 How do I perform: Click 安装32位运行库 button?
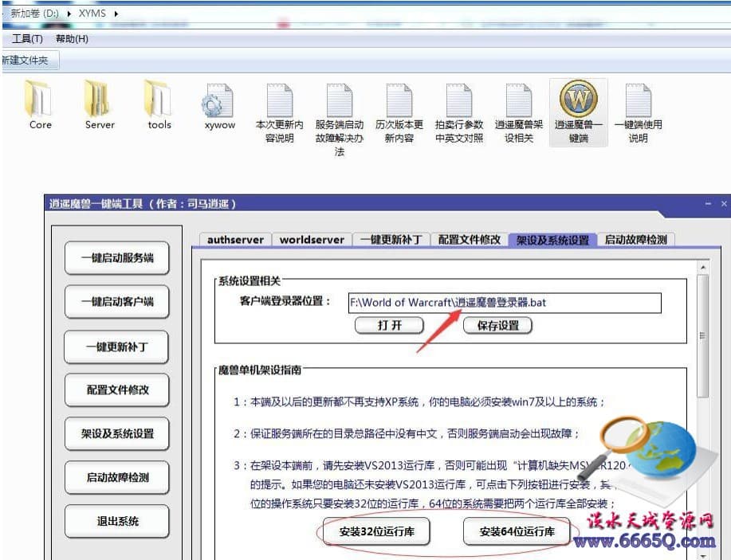pyautogui.click(x=377, y=531)
